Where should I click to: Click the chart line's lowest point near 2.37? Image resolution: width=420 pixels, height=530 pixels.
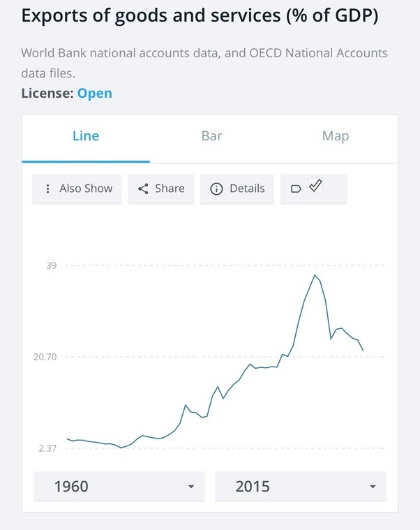(x=121, y=448)
